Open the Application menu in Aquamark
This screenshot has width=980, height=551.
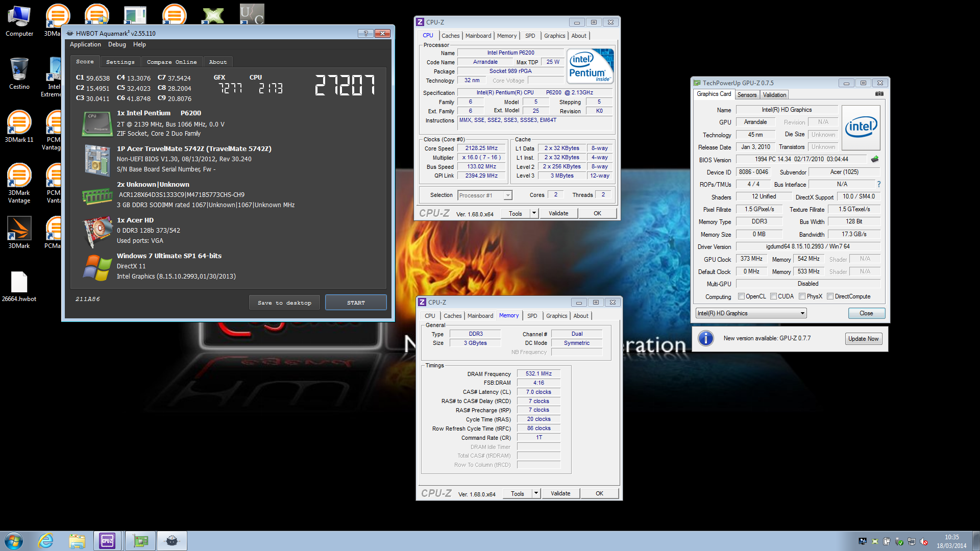(x=85, y=45)
